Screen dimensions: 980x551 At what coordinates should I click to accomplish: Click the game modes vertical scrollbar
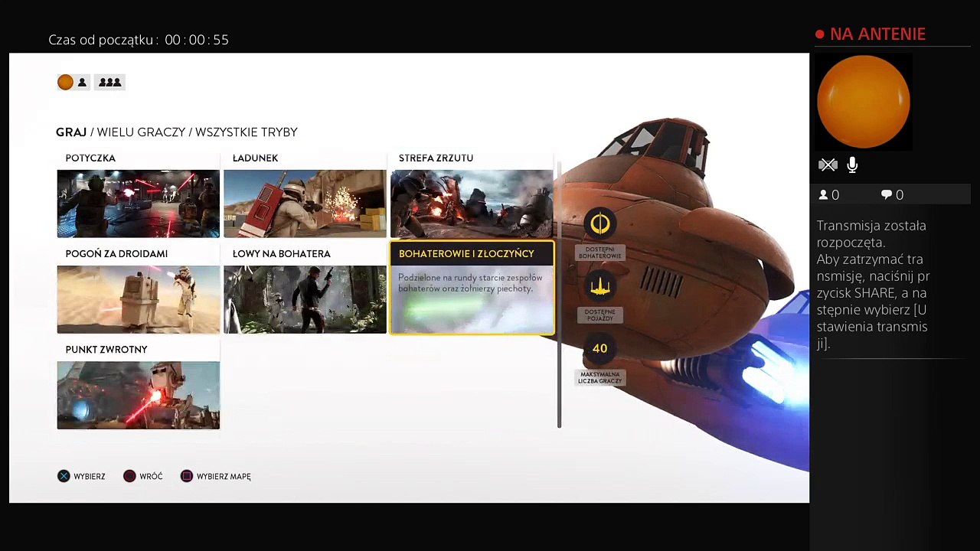(560, 295)
